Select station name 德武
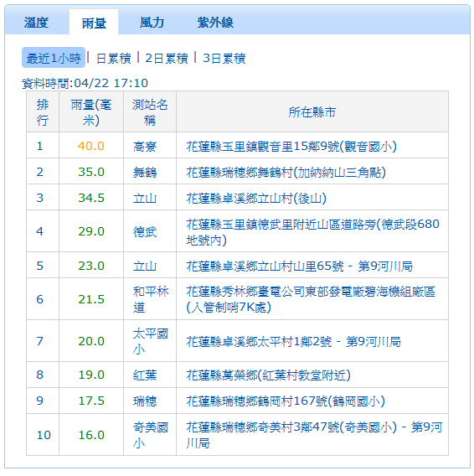Viewport: 474px width, 476px height. click(x=145, y=232)
